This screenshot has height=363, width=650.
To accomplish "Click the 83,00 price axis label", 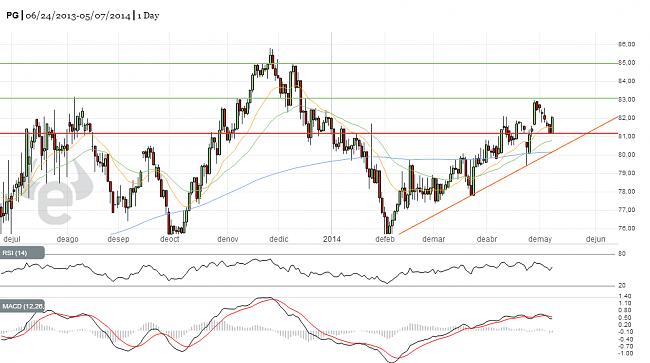I will (x=626, y=99).
